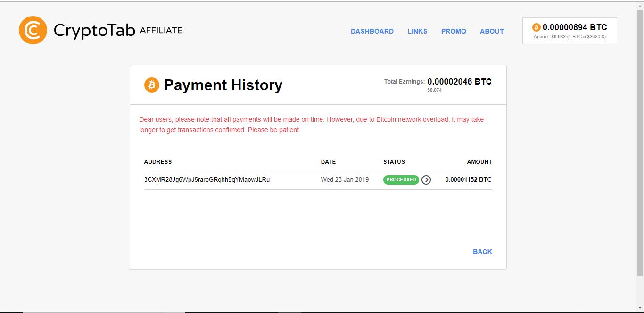Click the 0.00001152 BTC amount
The height and width of the screenshot is (313, 644).
[x=468, y=180]
